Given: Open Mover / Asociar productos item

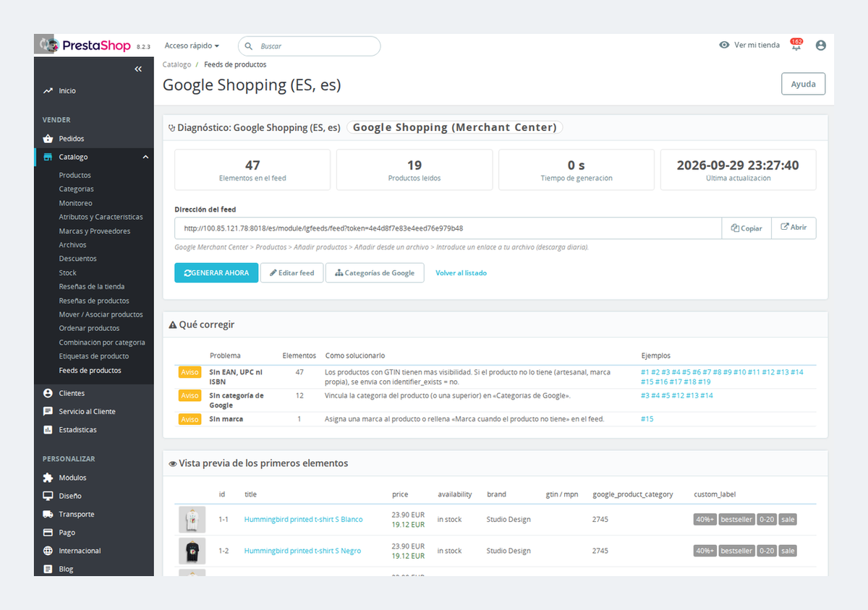Looking at the screenshot, I should 101,314.
